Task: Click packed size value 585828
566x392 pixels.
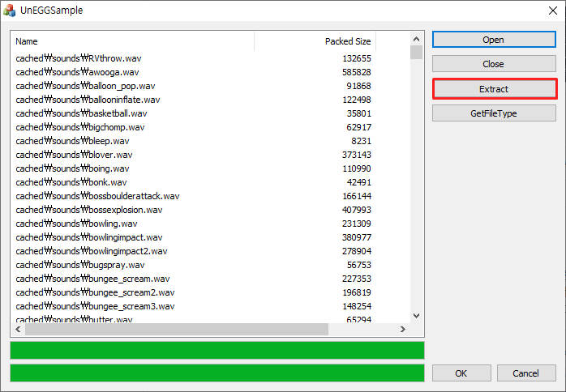Action: click(357, 72)
